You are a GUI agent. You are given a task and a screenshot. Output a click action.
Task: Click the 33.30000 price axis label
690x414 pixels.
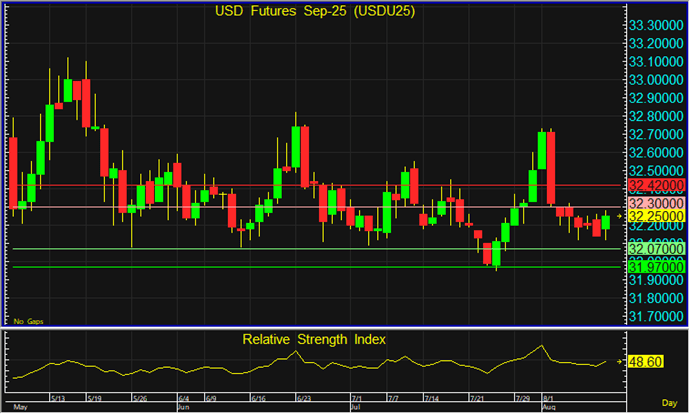[x=656, y=25]
